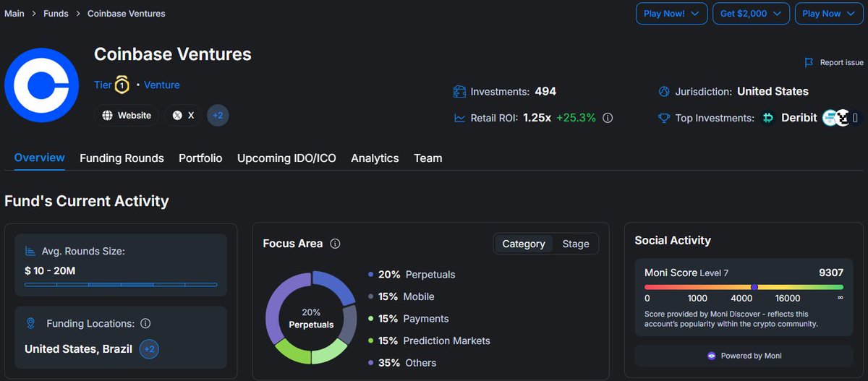
Task: Click the United States jurisdiction value
Action: point(773,92)
